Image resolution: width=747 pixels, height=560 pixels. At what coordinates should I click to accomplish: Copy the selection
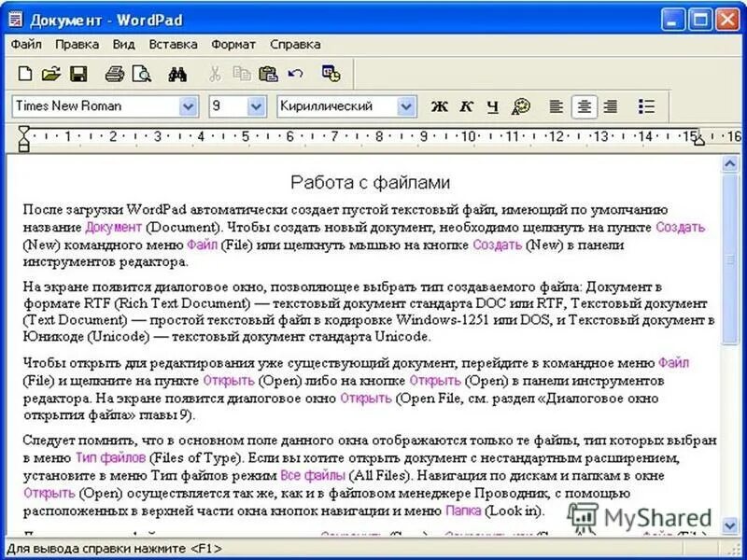[240, 72]
